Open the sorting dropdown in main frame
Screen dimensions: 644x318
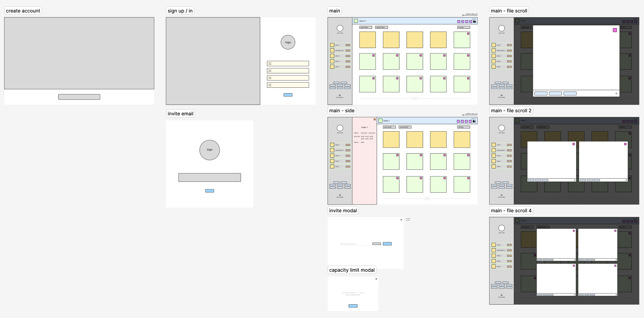point(464,27)
